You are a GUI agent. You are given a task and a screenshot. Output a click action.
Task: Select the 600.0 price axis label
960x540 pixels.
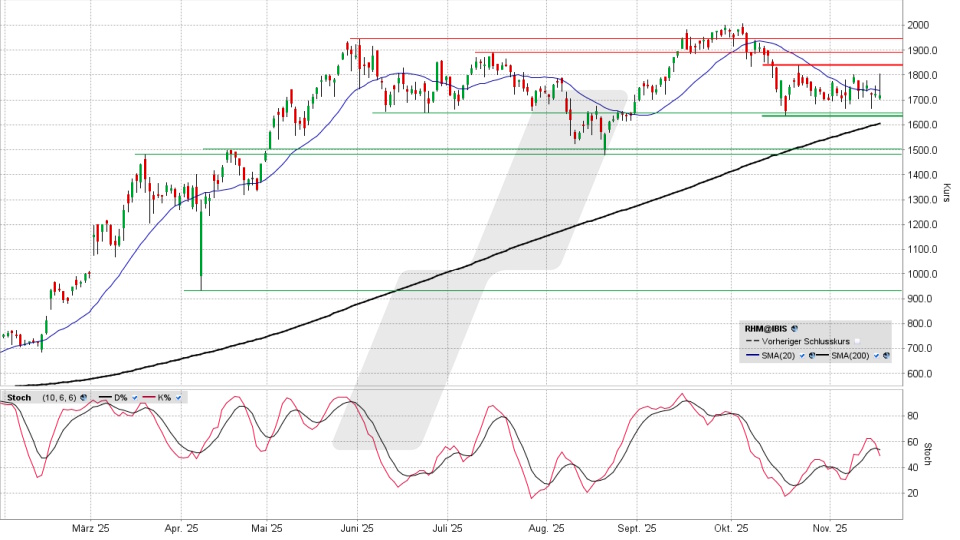920,373
